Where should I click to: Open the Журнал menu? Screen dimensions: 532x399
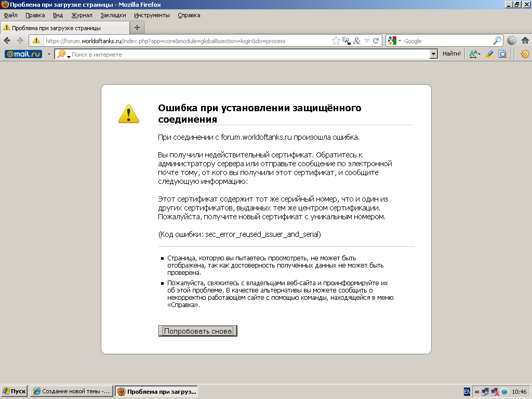[82, 15]
